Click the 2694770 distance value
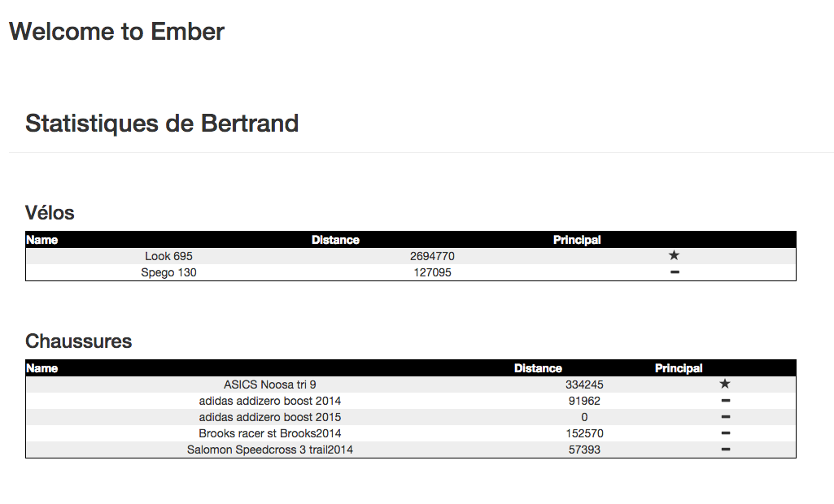 (432, 256)
